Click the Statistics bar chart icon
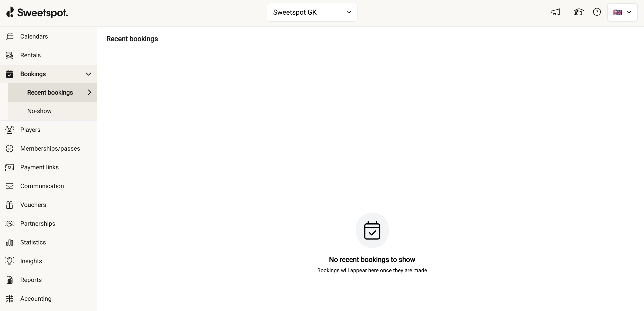644x311 pixels. point(10,242)
